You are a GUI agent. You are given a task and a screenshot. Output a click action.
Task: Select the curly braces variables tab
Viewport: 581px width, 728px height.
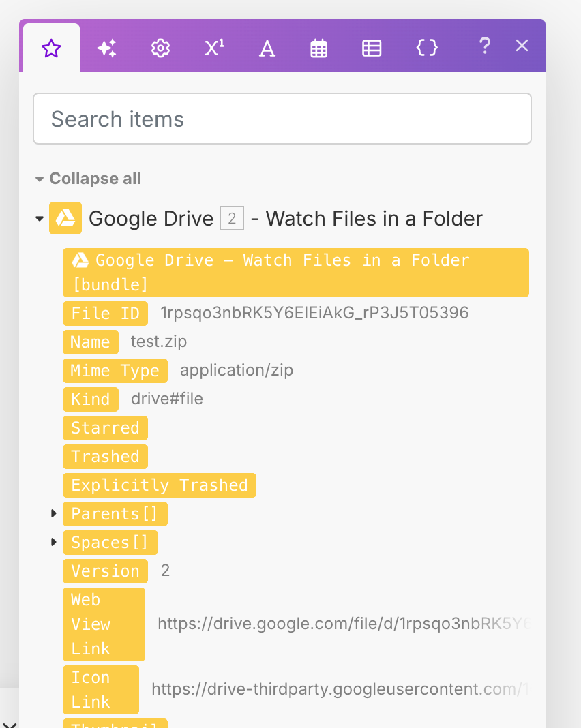[x=427, y=48]
